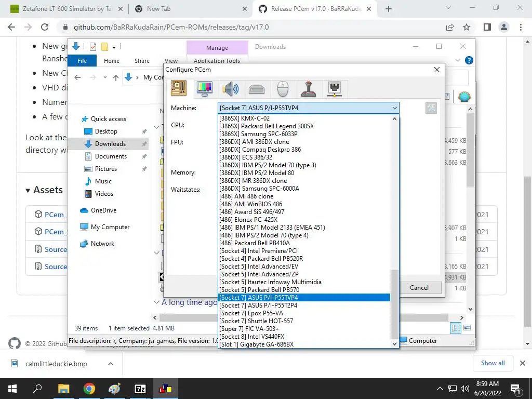Select [486] AMI WinBIOS 486
Viewport: 532px width, 399px height.
(x=304, y=204)
